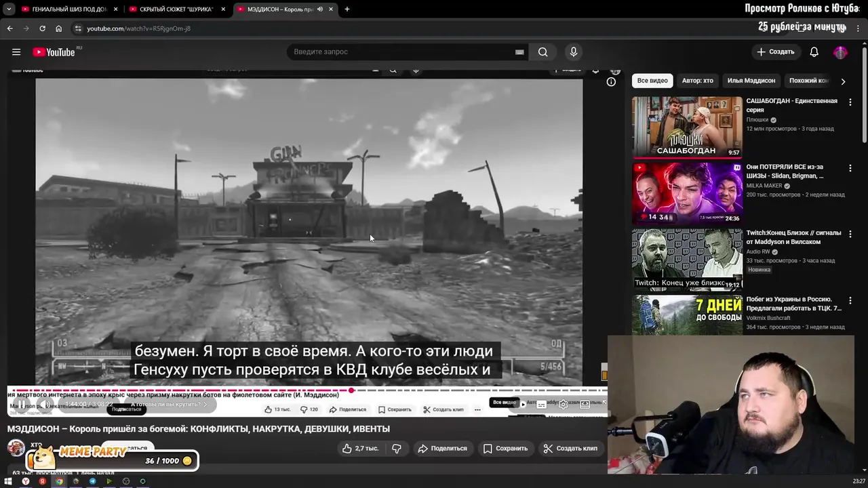Open site information icon in address bar
Screen dimensions: 868x488
click(78, 28)
